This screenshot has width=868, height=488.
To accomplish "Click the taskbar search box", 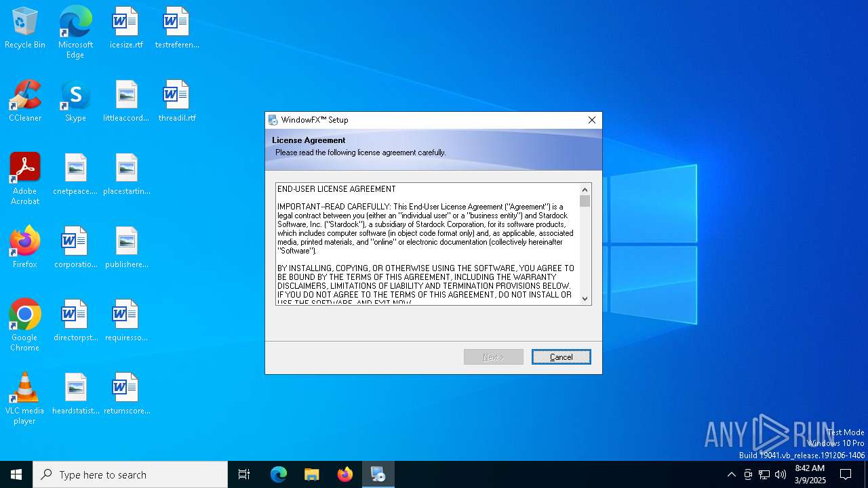I will coord(130,474).
